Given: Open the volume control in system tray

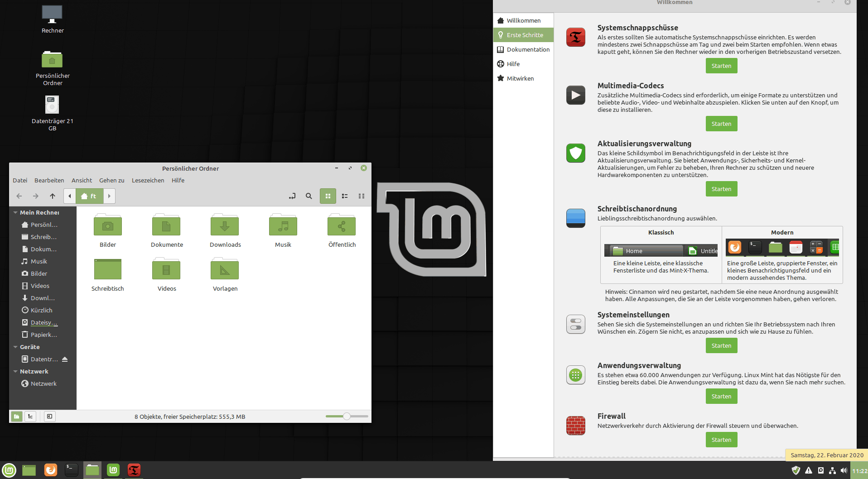Looking at the screenshot, I should pos(844,470).
